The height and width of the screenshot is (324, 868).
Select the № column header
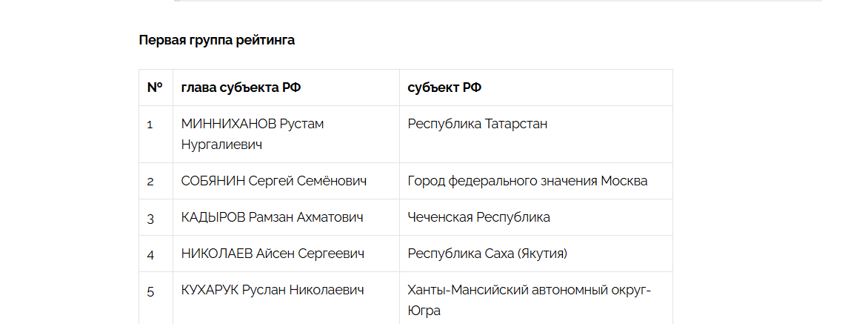(x=155, y=87)
